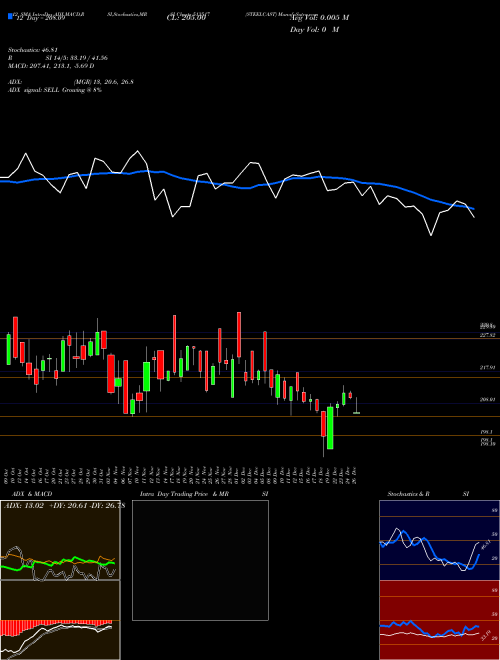The height and width of the screenshot is (660, 500).
Task: Click the '46.81' label in the stochastics panel
Action: pos(485,545)
